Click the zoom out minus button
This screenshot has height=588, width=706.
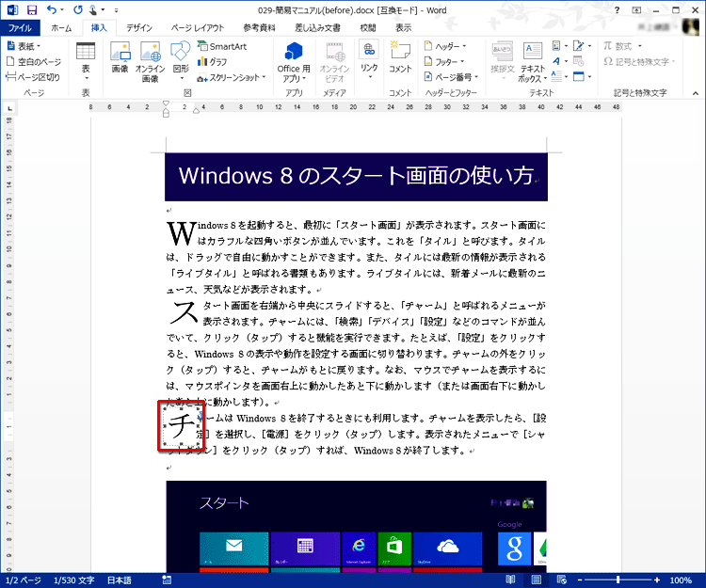581,580
